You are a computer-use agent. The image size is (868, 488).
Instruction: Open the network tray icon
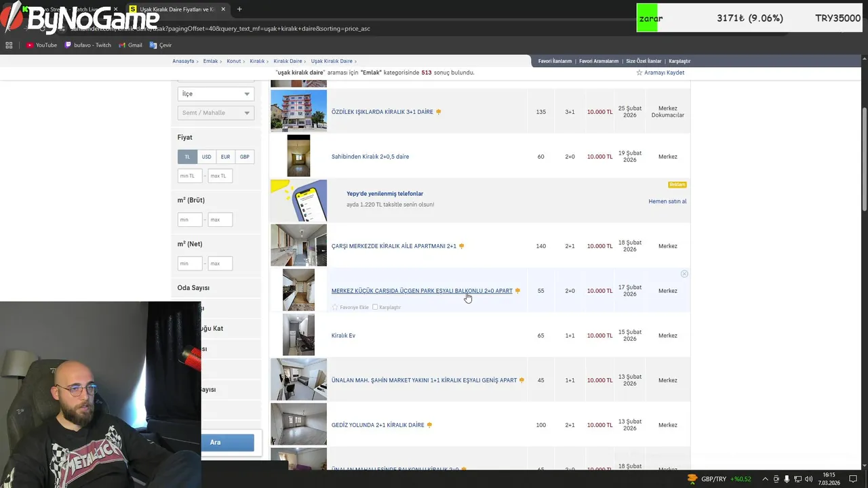coord(798,479)
